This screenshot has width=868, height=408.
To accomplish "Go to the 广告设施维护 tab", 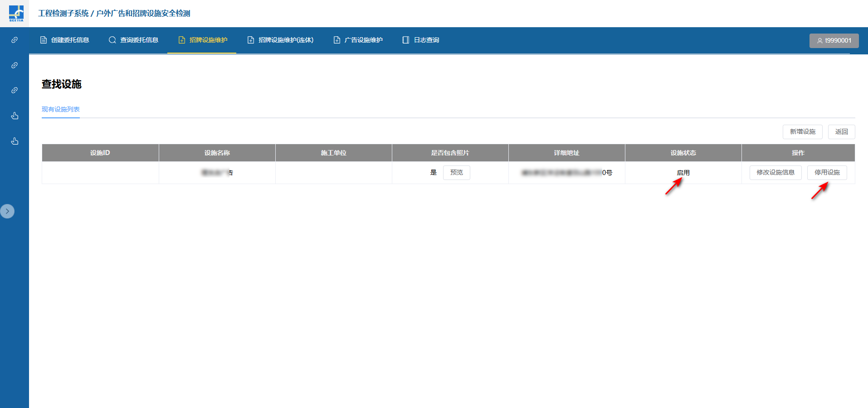I will tap(358, 40).
